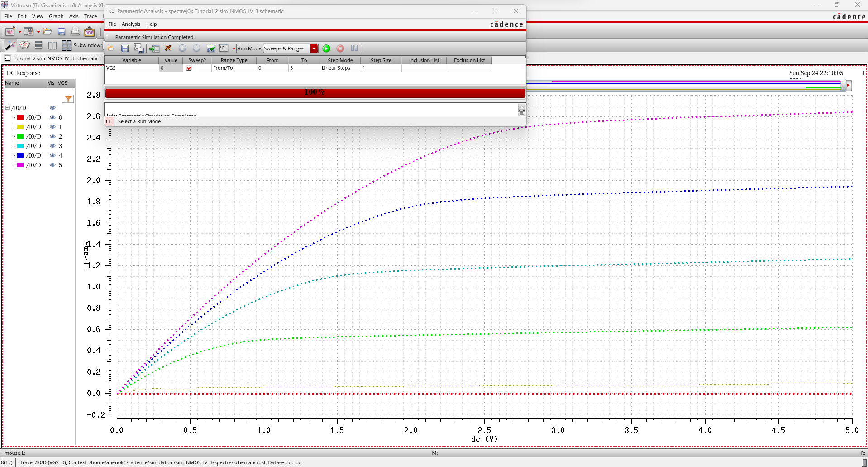The width and height of the screenshot is (868, 467).
Task: Open the Trace menu
Action: click(91, 16)
